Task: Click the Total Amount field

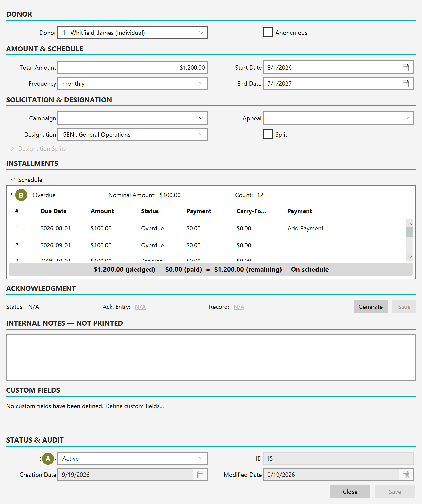Action: point(133,68)
